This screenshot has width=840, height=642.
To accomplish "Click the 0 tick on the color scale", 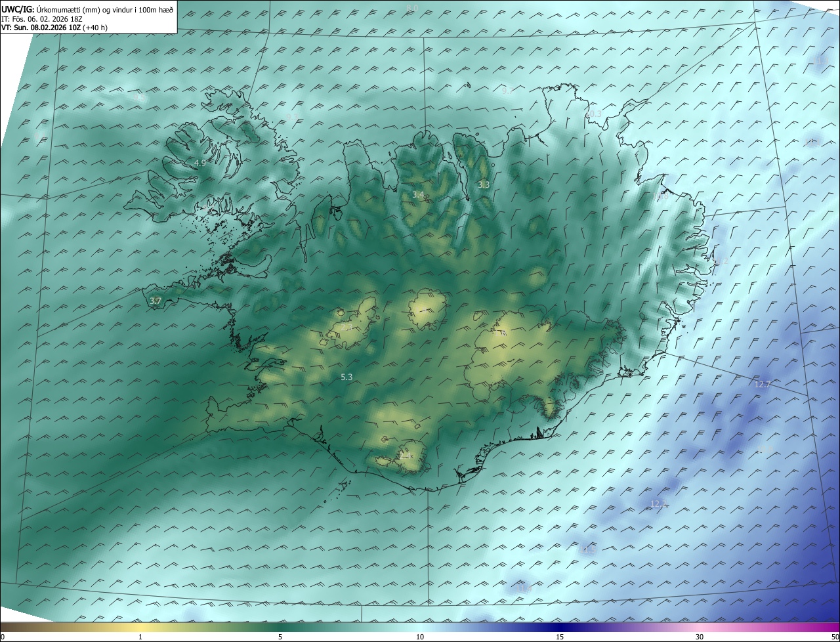I will point(3,637).
